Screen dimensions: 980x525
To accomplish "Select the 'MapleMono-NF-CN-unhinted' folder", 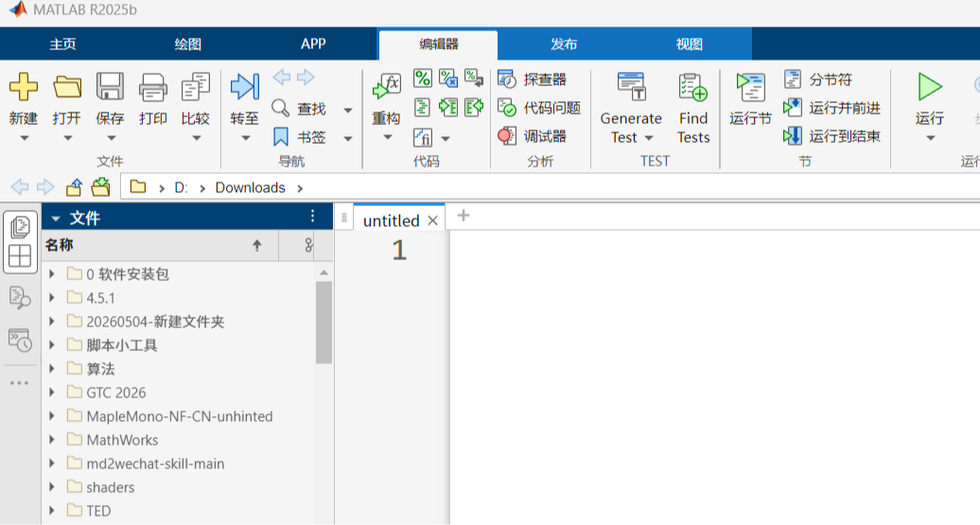I will 179,416.
